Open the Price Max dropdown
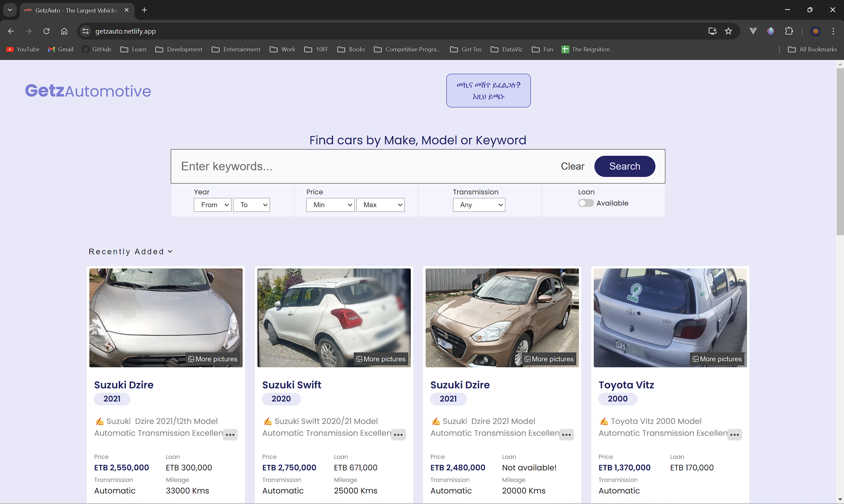 click(x=380, y=205)
